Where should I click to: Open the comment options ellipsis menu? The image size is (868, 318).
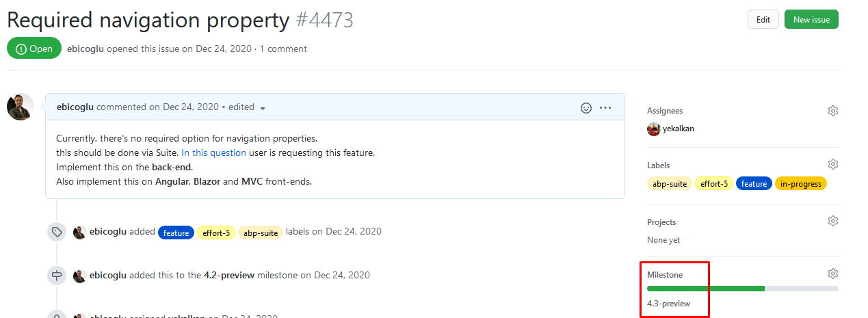point(605,107)
